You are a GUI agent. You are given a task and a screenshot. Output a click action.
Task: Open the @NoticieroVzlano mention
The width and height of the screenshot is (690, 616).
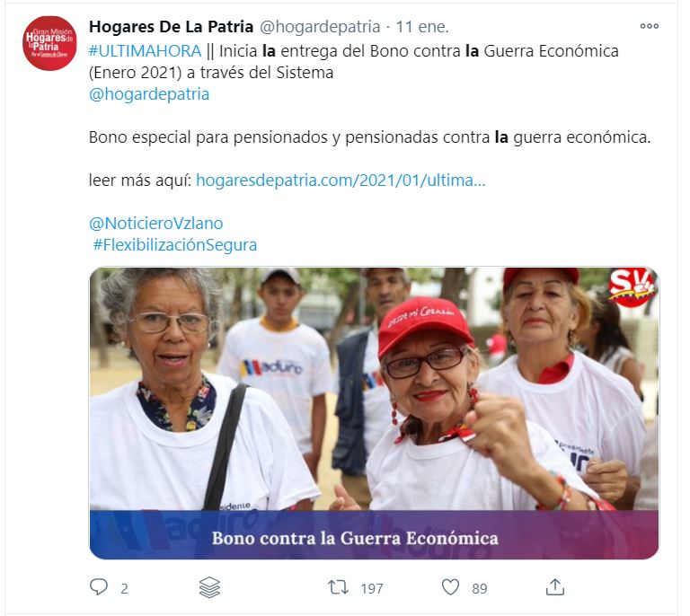coord(155,224)
